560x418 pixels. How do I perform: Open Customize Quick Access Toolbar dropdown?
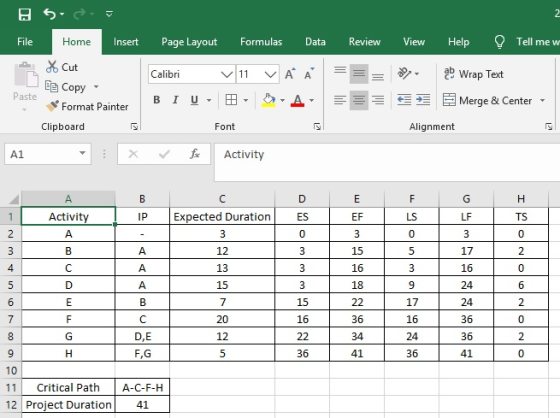click(x=109, y=14)
